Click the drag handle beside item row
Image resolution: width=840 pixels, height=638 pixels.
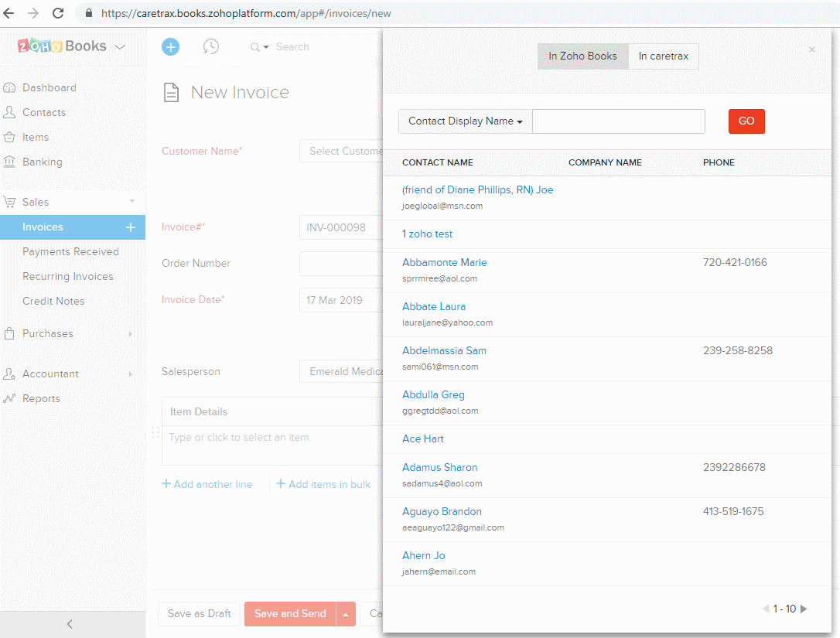click(x=155, y=432)
